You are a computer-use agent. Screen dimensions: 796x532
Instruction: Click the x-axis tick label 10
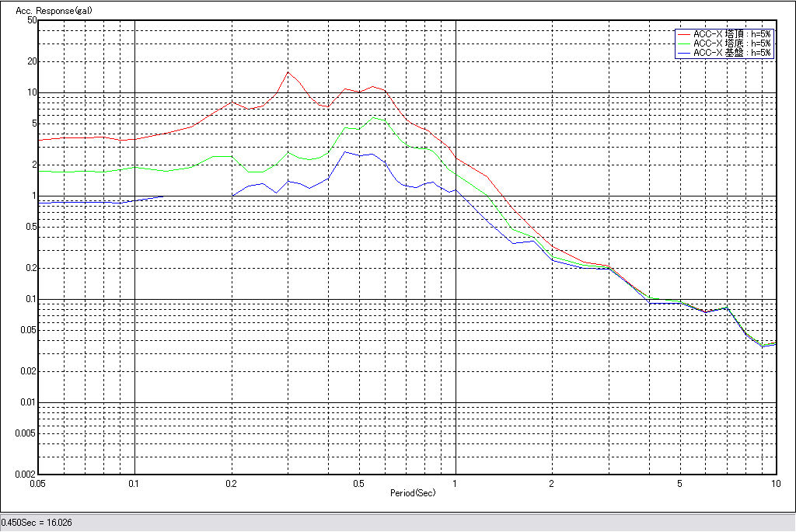(x=774, y=484)
